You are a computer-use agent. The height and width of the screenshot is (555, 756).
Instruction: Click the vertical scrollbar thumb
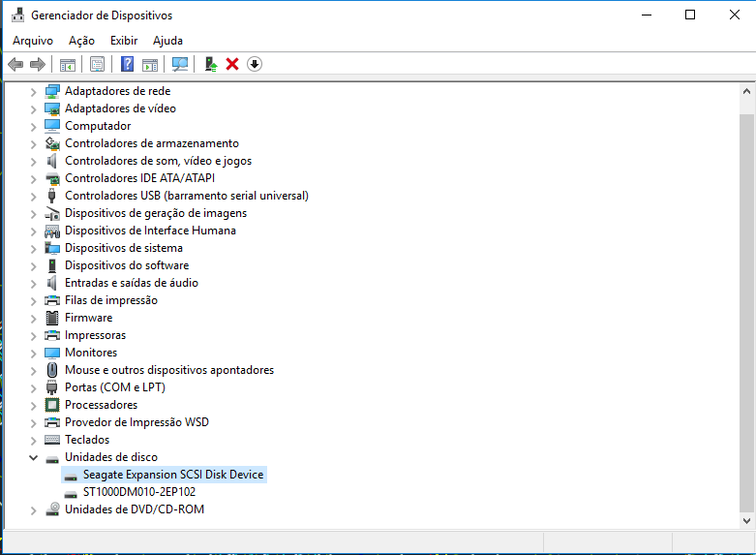pos(746,313)
